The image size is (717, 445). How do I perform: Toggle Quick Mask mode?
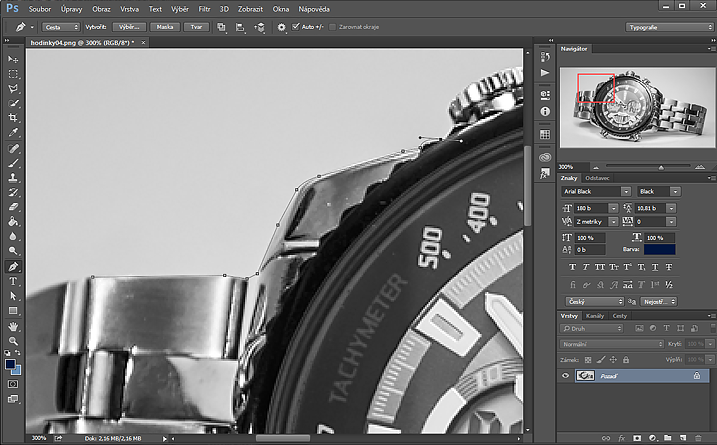tap(13, 384)
